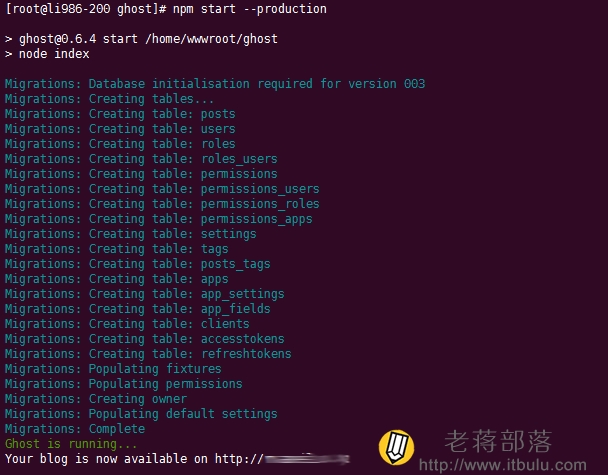Click the 'Creating table: users' line

[120, 129]
